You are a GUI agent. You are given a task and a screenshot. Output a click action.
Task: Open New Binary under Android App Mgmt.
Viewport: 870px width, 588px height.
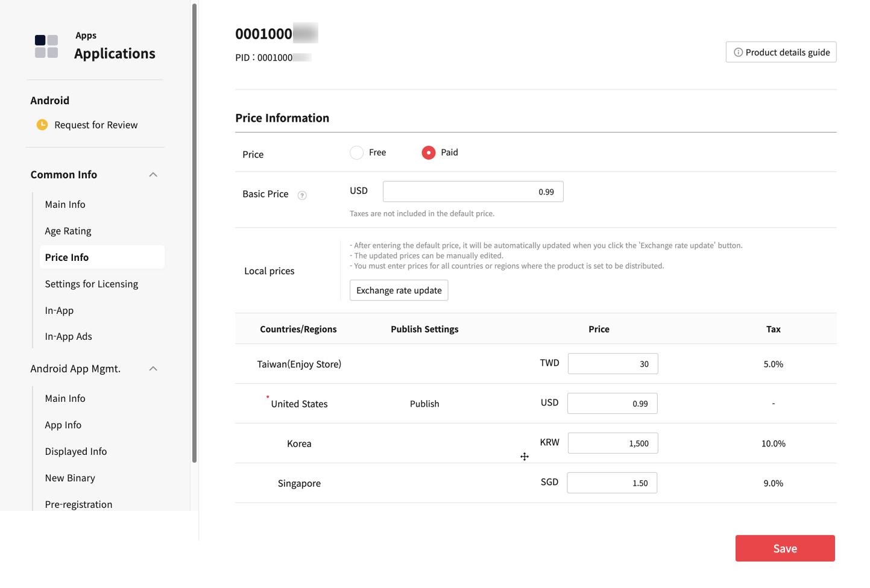(x=70, y=478)
